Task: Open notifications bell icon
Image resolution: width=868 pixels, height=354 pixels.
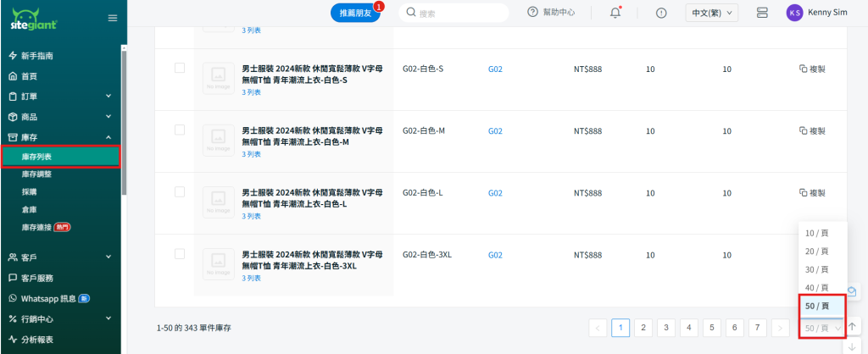Action: [x=615, y=13]
